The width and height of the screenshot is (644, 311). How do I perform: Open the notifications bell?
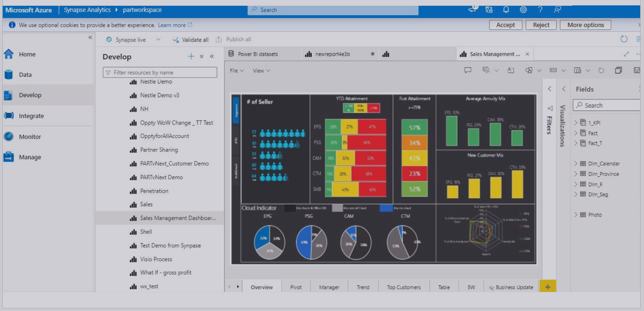506,10
